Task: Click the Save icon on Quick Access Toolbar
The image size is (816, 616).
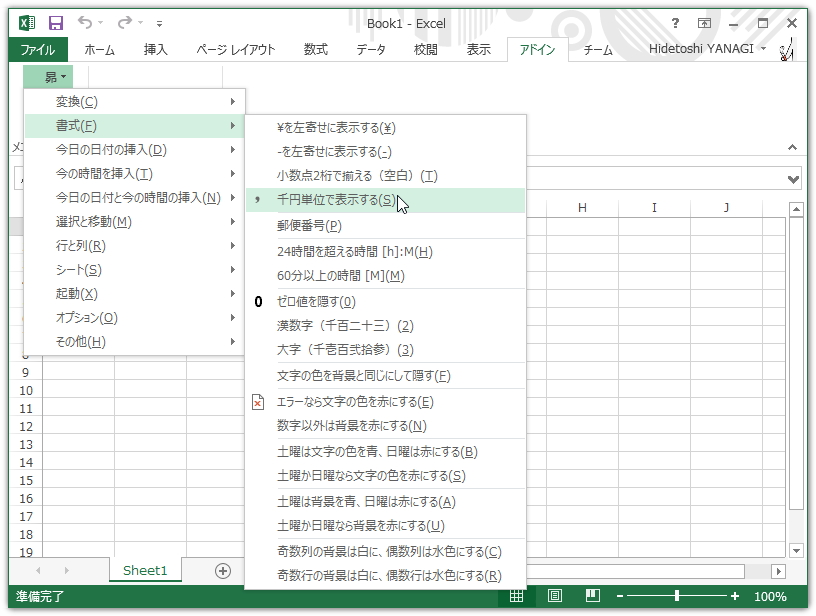Action: (x=53, y=22)
